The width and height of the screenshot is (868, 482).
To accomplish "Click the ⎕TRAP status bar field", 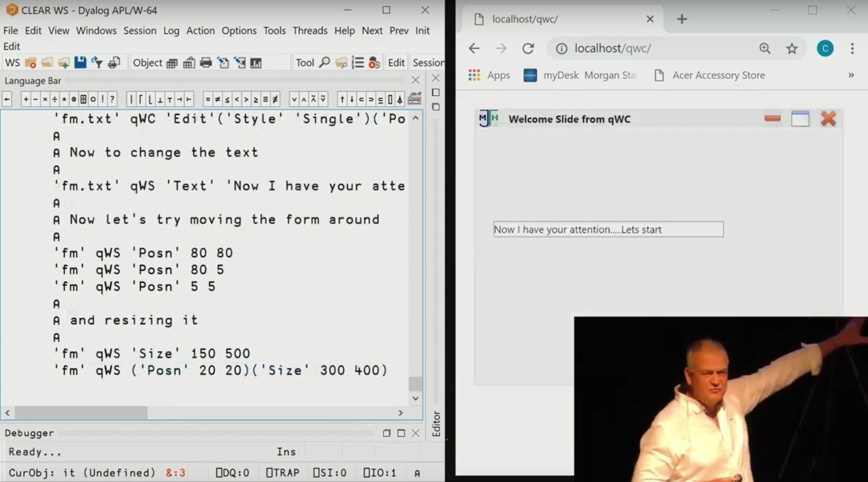I will click(x=283, y=473).
